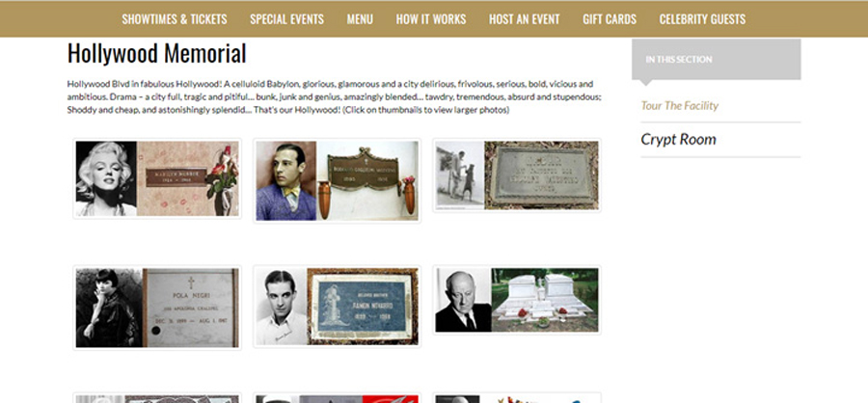Open Crypt Room sidebar link
The height and width of the screenshot is (403, 868).
point(678,139)
